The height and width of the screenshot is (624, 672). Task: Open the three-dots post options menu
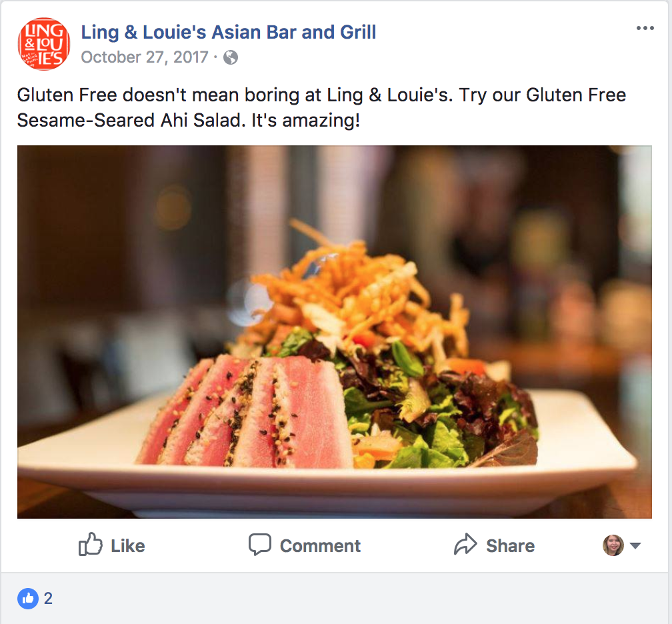pyautogui.click(x=645, y=28)
